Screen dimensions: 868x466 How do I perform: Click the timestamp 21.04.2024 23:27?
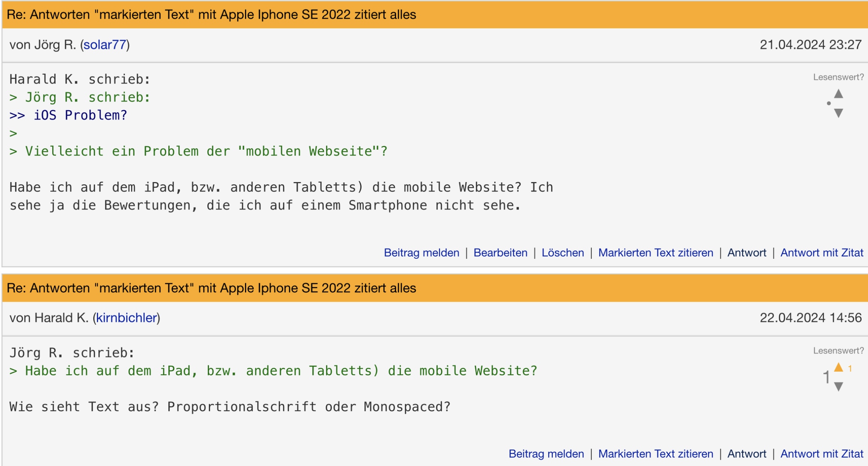coord(811,45)
